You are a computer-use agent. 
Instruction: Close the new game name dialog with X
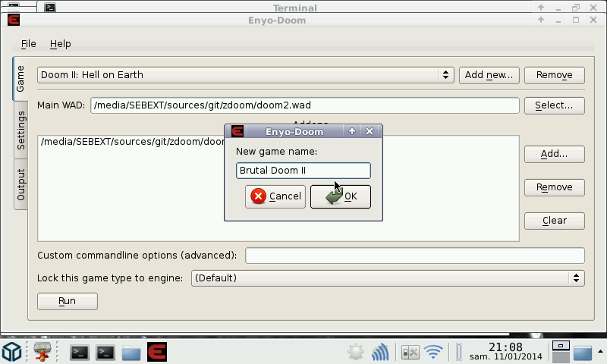[370, 131]
